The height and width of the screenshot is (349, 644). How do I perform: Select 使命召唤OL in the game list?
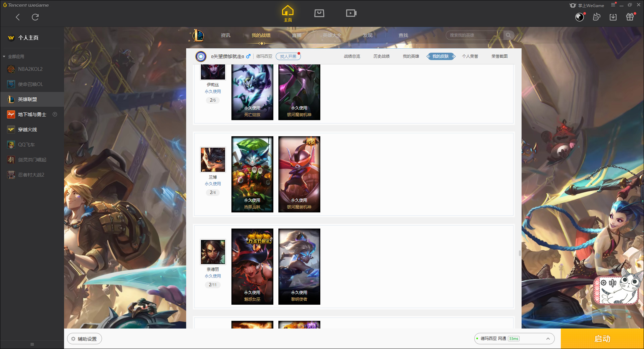(32, 84)
